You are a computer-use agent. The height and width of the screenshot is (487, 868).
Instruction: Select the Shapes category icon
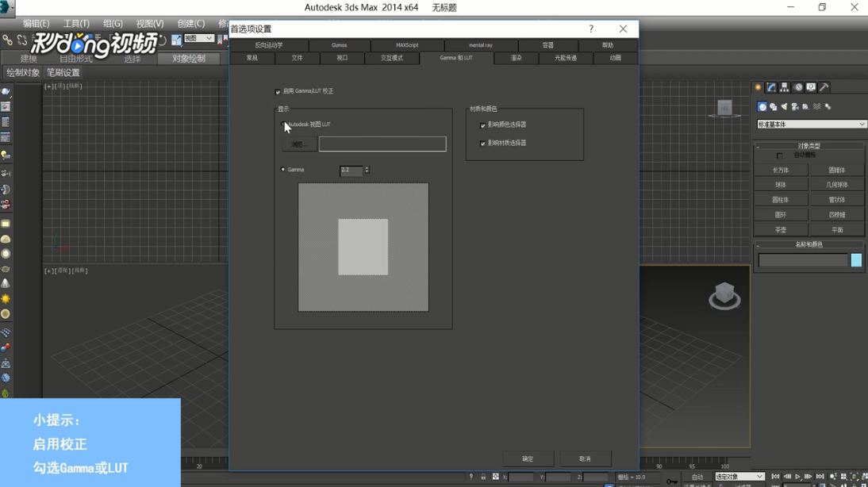click(x=774, y=107)
